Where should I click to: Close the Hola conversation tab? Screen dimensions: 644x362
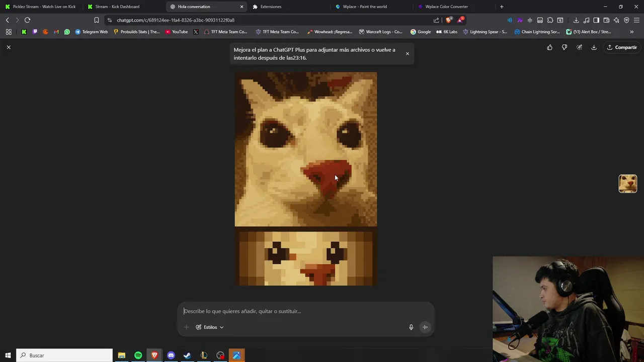(242, 7)
